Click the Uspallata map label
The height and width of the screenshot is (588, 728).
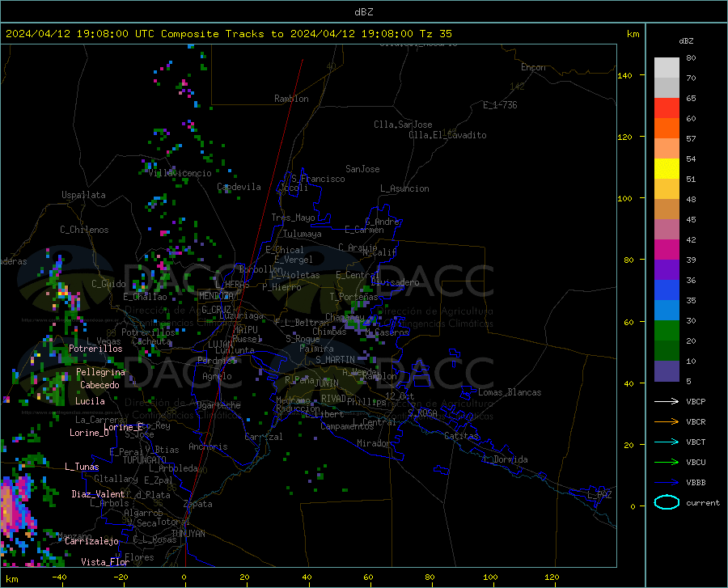coord(83,195)
